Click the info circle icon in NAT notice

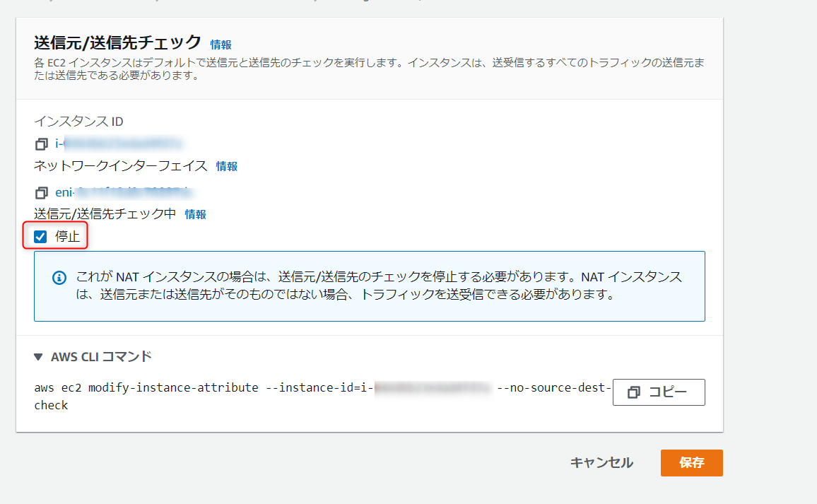pos(59,278)
